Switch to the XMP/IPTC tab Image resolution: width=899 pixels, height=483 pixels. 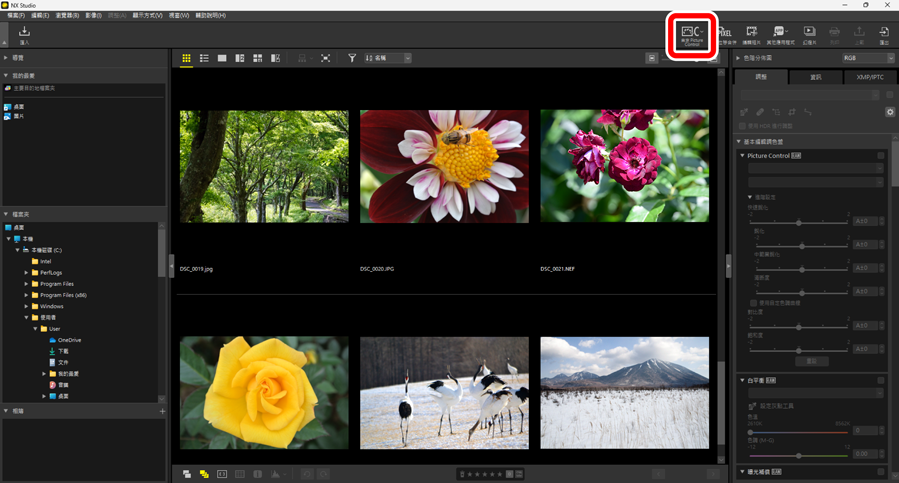click(x=869, y=77)
